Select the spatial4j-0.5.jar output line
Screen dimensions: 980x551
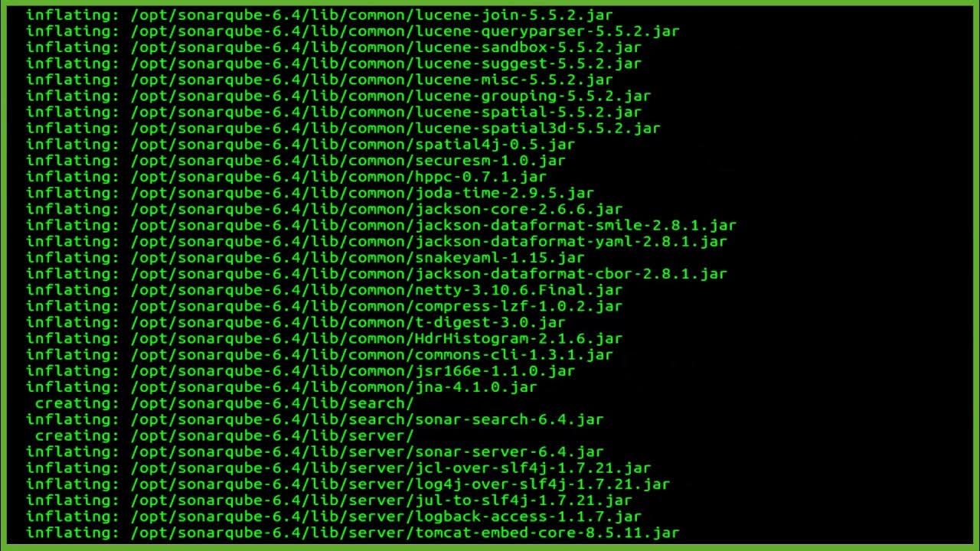click(300, 145)
